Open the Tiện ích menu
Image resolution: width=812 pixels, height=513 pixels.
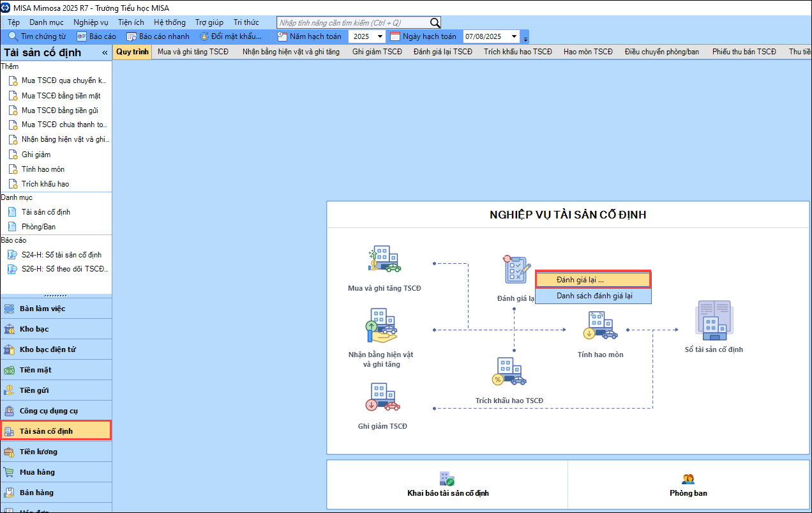(131, 22)
